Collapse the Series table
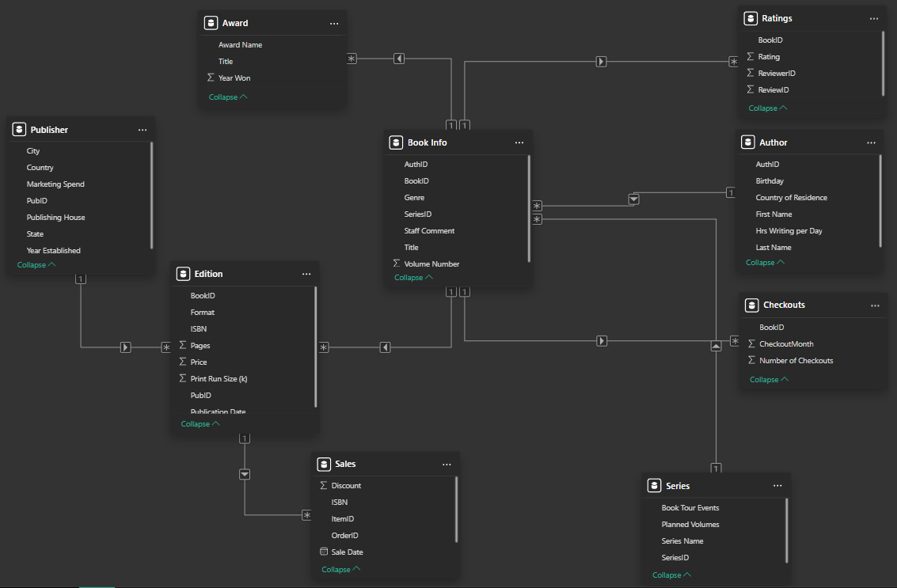The width and height of the screenshot is (897, 588). click(671, 575)
